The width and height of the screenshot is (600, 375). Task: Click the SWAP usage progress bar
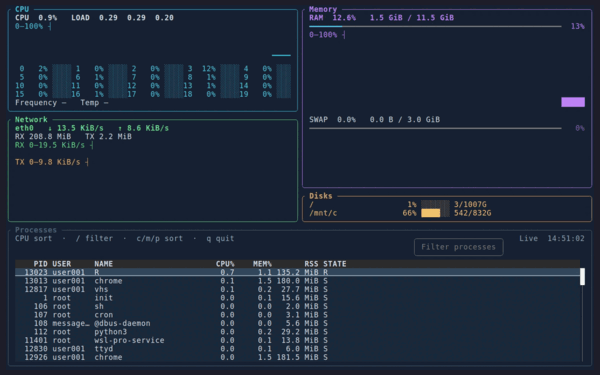coord(435,128)
